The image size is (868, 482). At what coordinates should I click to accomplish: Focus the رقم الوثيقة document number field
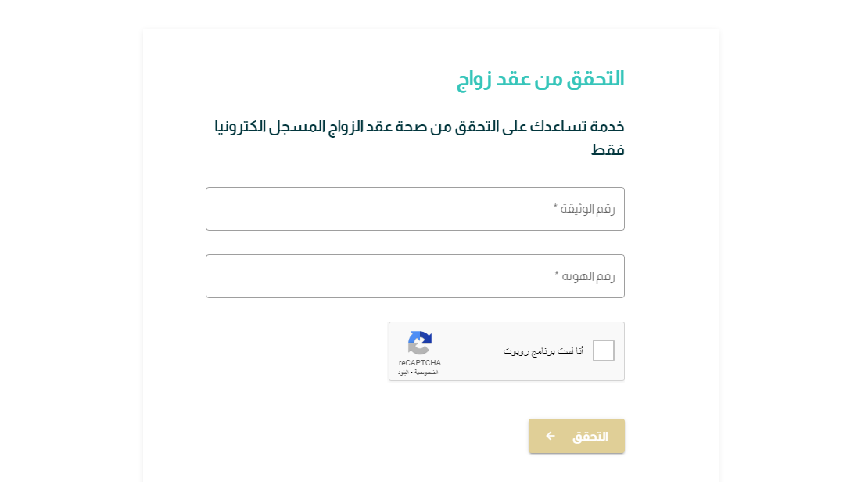click(414, 209)
